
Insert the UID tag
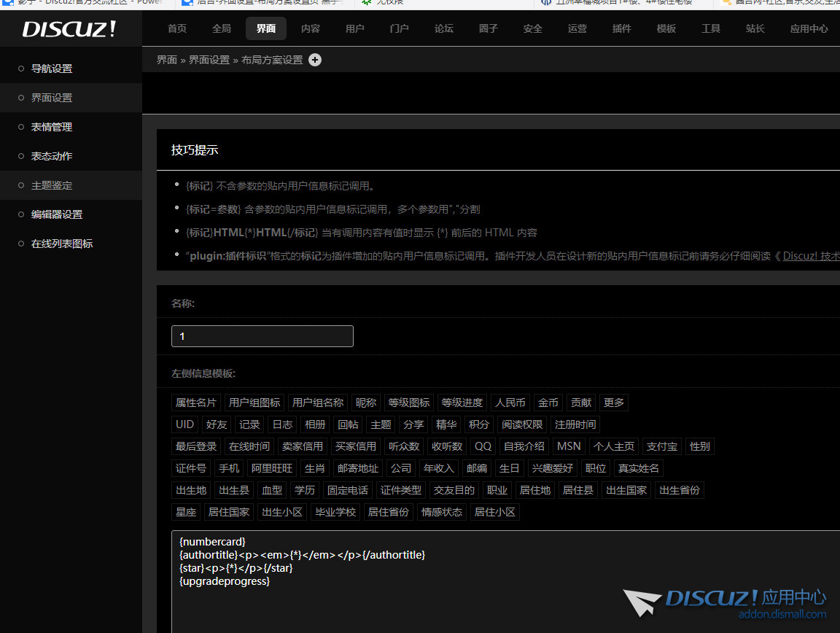(184, 424)
